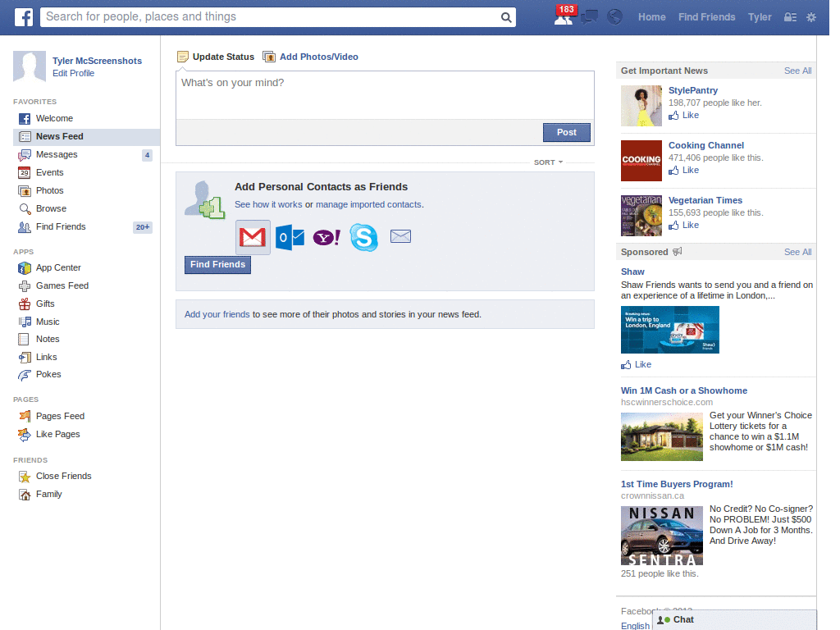Image resolution: width=840 pixels, height=630 pixels.
Task: Open the notifications globe icon
Action: [x=614, y=17]
